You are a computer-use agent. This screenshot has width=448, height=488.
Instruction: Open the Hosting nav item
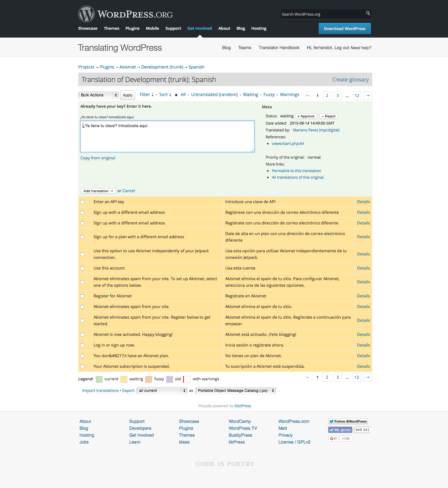coord(259,28)
